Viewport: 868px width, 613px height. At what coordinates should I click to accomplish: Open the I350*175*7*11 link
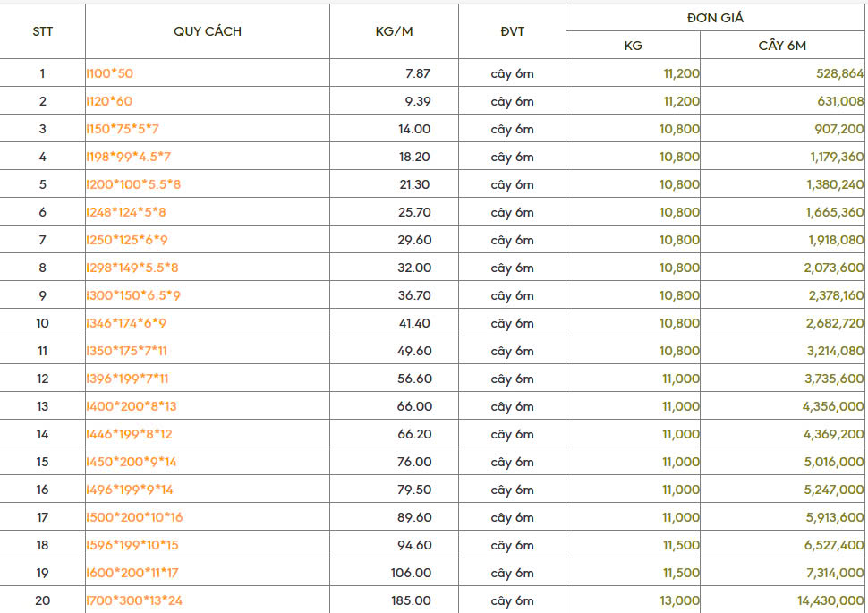pyautogui.click(x=127, y=351)
